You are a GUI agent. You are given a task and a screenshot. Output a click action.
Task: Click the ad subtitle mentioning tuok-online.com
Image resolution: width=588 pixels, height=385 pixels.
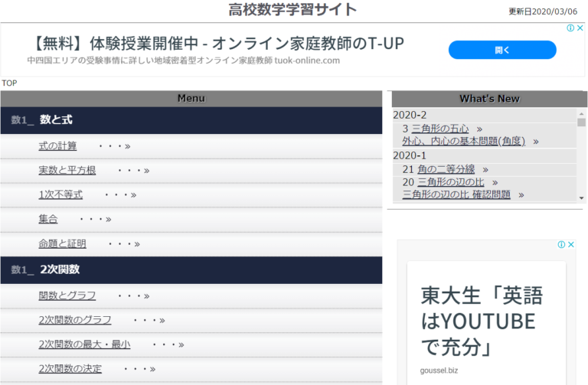[184, 60]
